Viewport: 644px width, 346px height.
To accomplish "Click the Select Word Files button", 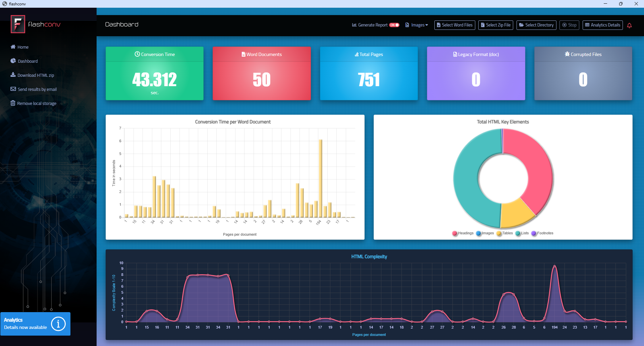I will (454, 25).
